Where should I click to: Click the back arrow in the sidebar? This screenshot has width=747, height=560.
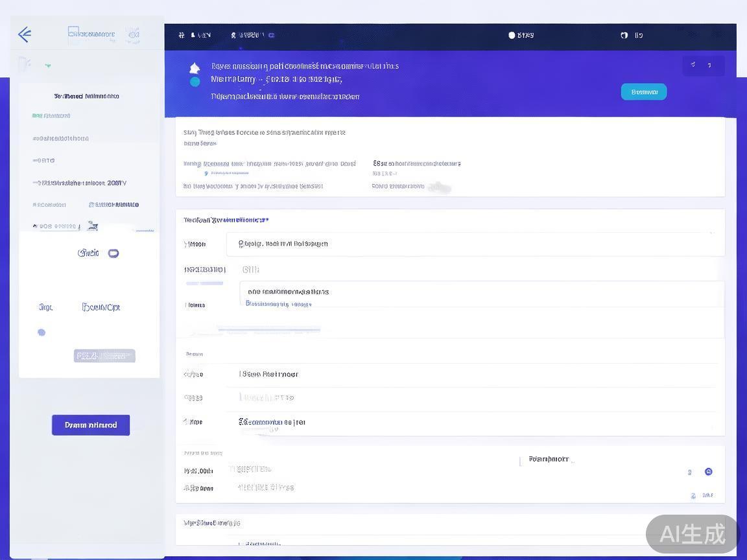click(25, 34)
